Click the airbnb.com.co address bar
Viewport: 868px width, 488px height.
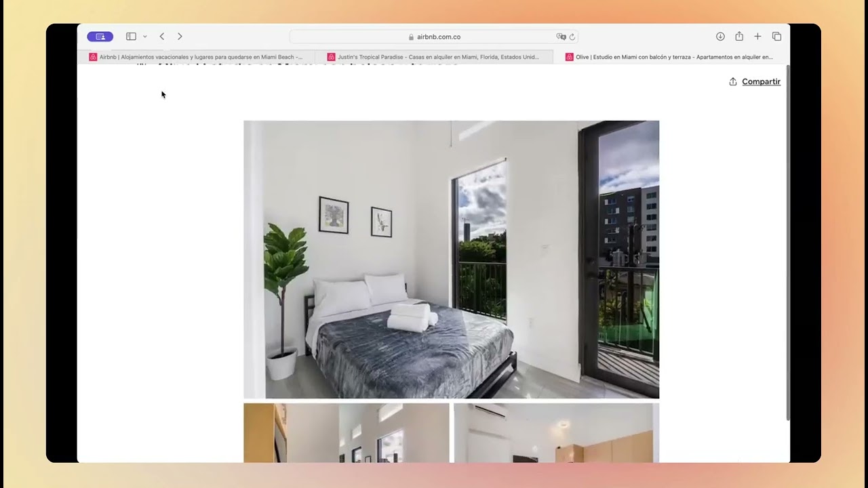pyautogui.click(x=433, y=37)
